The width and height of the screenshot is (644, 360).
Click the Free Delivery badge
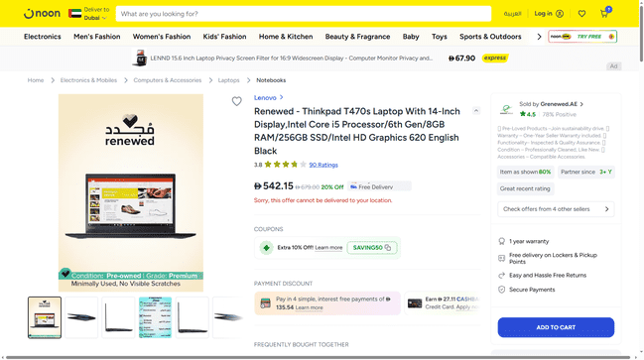pos(379,186)
